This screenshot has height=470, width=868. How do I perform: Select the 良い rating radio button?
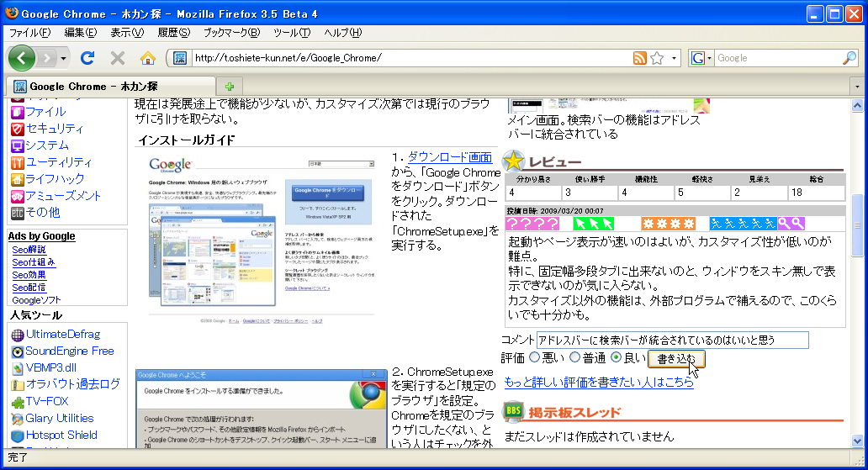click(617, 357)
